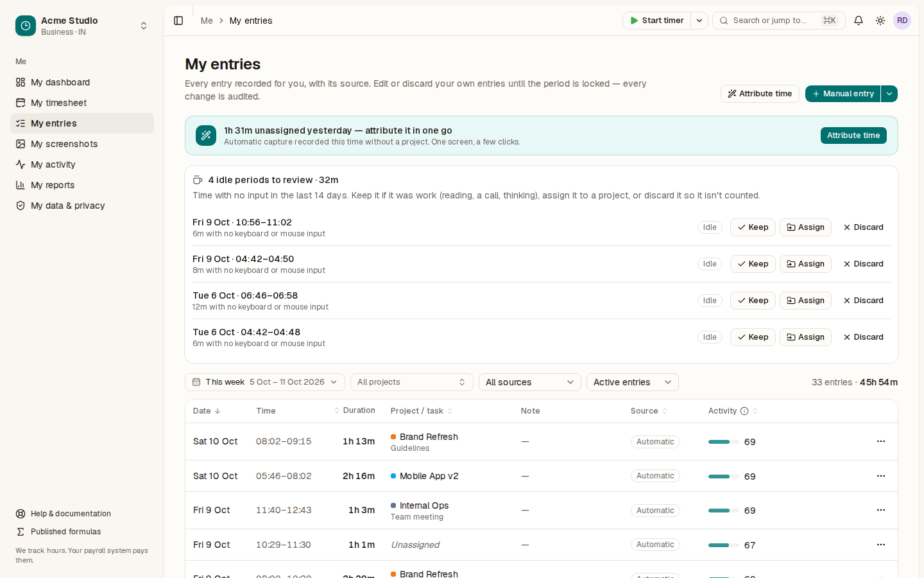This screenshot has width=924, height=578.
Task: Sort by the Duration column header
Action: pos(354,411)
